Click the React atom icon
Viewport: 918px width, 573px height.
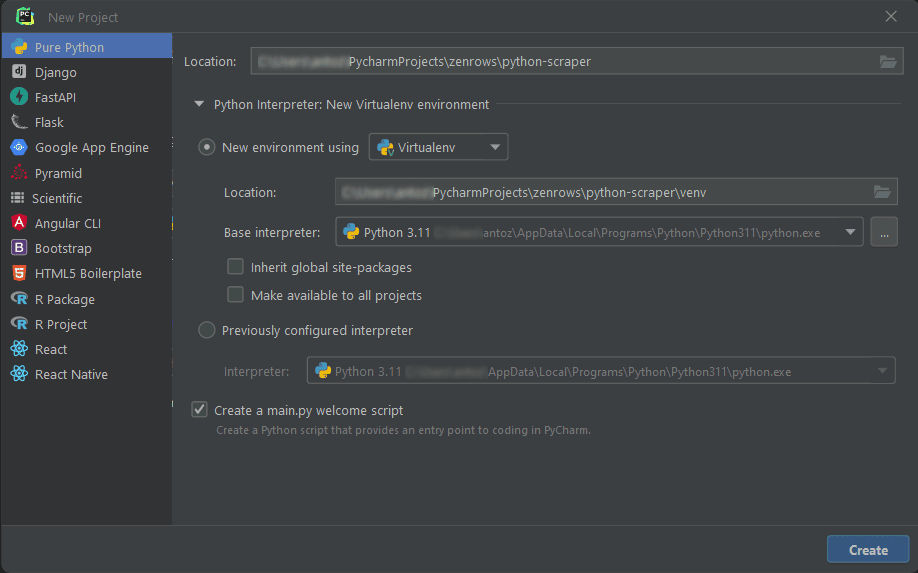(19, 349)
